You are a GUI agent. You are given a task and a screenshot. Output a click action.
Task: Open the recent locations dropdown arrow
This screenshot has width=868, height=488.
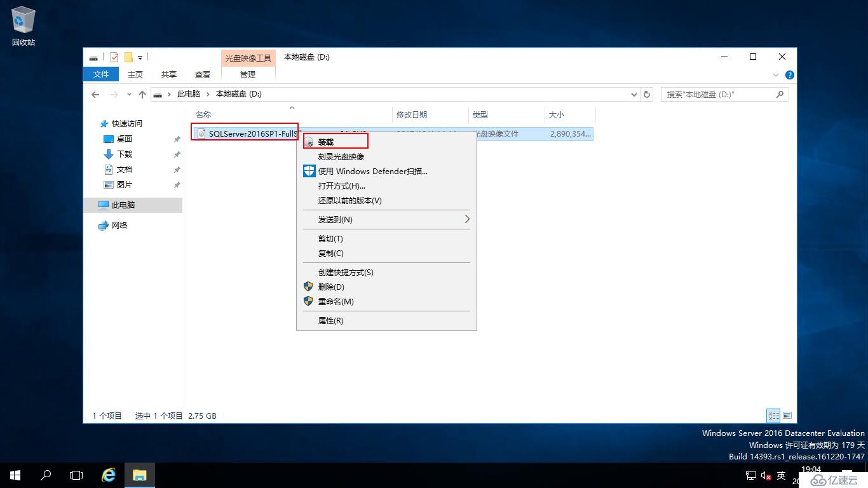coord(129,94)
